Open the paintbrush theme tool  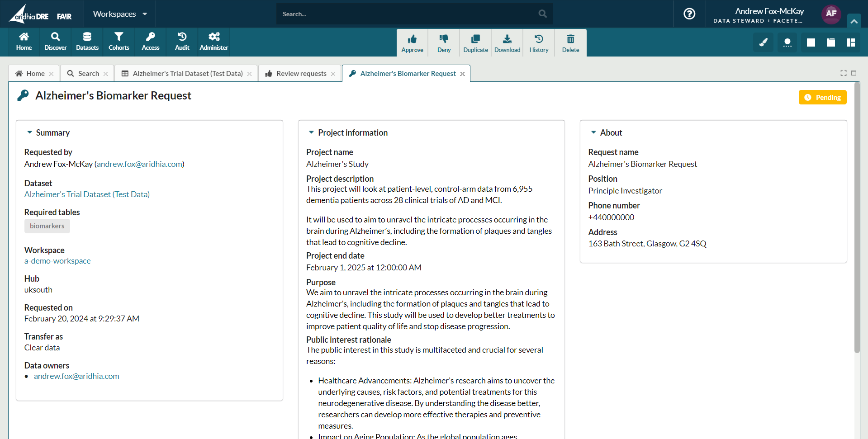(x=764, y=42)
